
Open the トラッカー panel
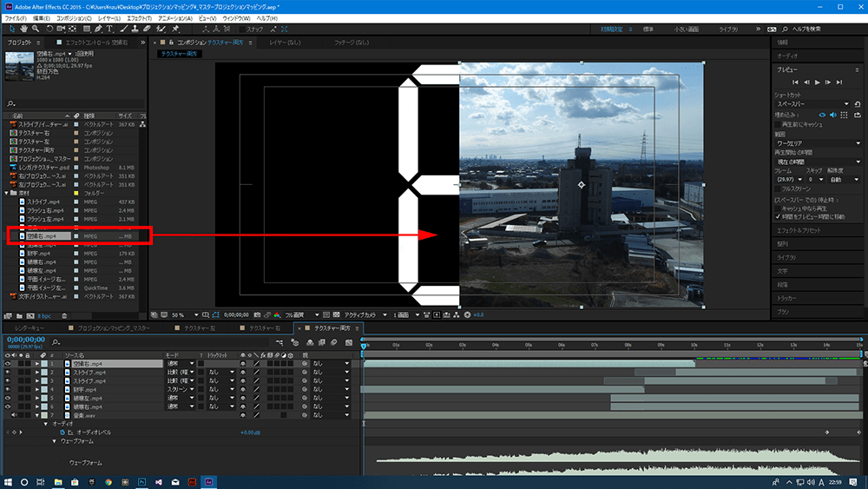(786, 297)
